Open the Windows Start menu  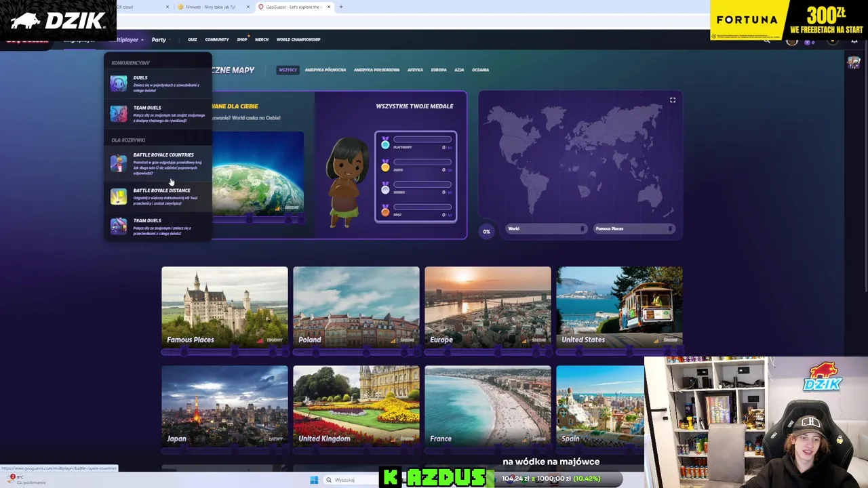click(x=314, y=480)
